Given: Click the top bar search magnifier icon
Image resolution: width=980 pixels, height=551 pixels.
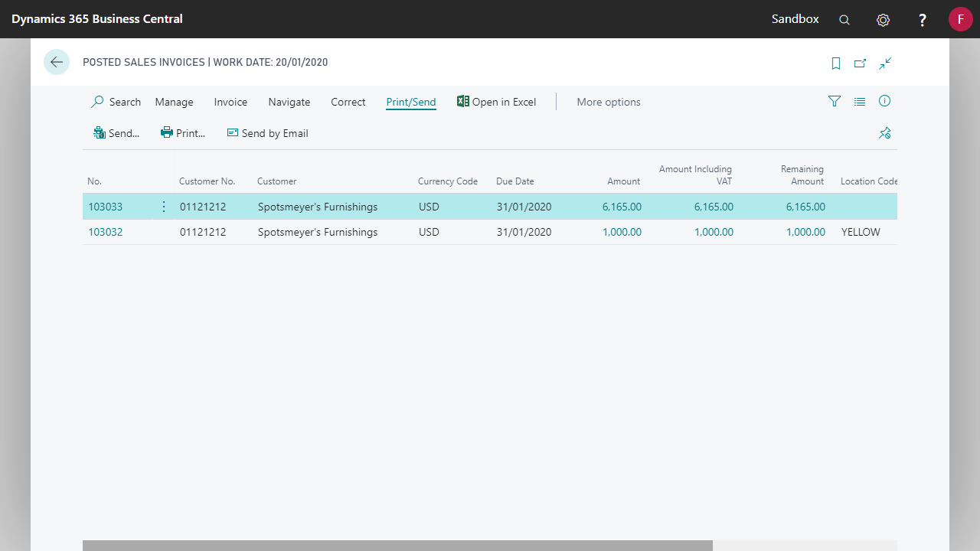Looking at the screenshot, I should 844,20.
